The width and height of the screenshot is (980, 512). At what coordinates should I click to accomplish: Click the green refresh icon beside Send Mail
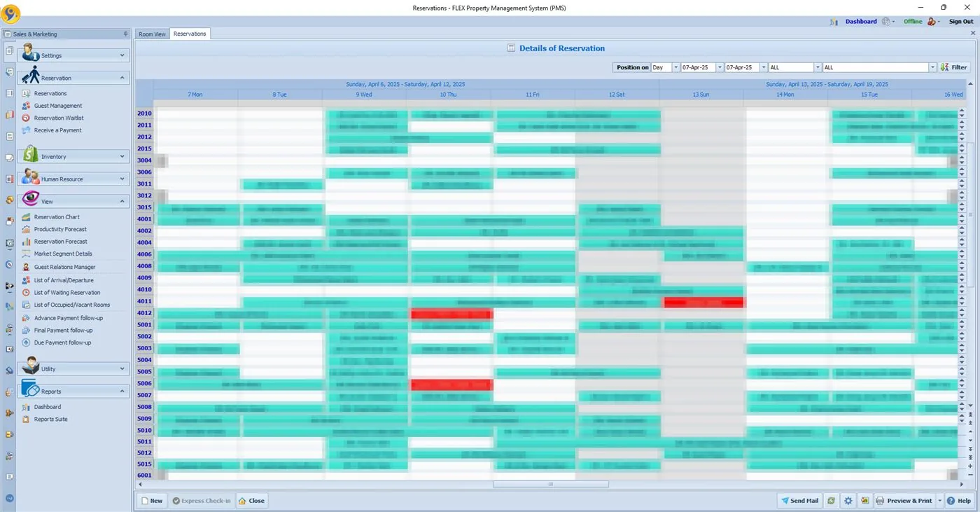831,501
